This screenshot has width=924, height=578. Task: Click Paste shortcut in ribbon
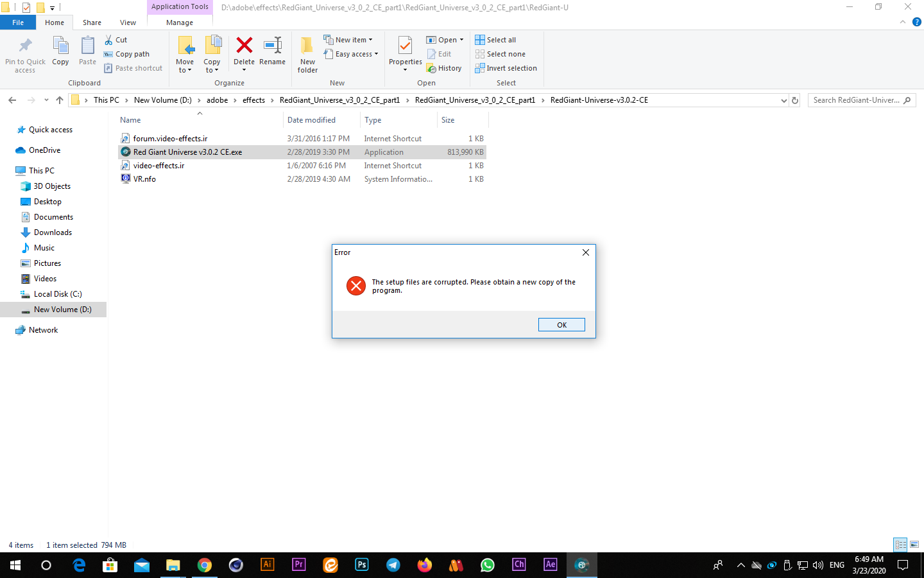[133, 68]
